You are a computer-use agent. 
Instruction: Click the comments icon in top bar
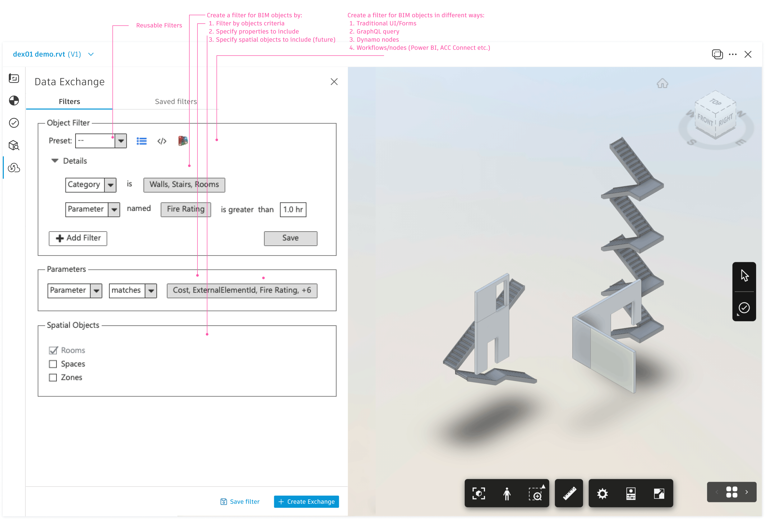(x=717, y=54)
